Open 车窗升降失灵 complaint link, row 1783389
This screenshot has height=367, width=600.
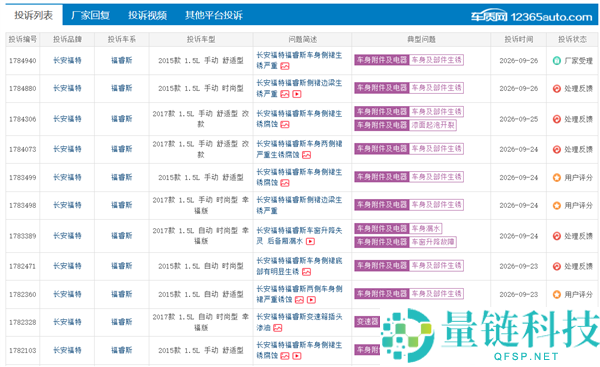point(299,236)
